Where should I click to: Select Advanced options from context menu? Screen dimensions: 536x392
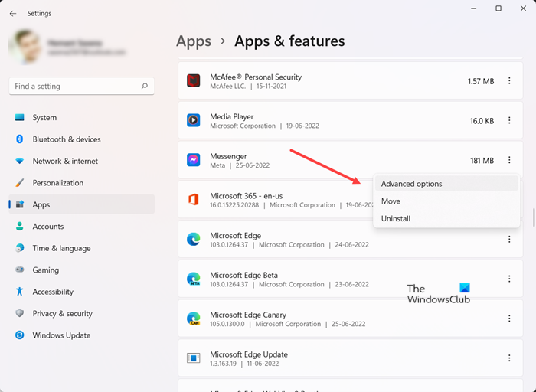pyautogui.click(x=446, y=184)
